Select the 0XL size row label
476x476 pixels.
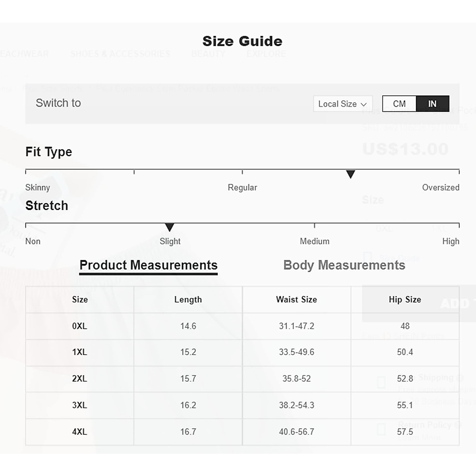(x=80, y=326)
